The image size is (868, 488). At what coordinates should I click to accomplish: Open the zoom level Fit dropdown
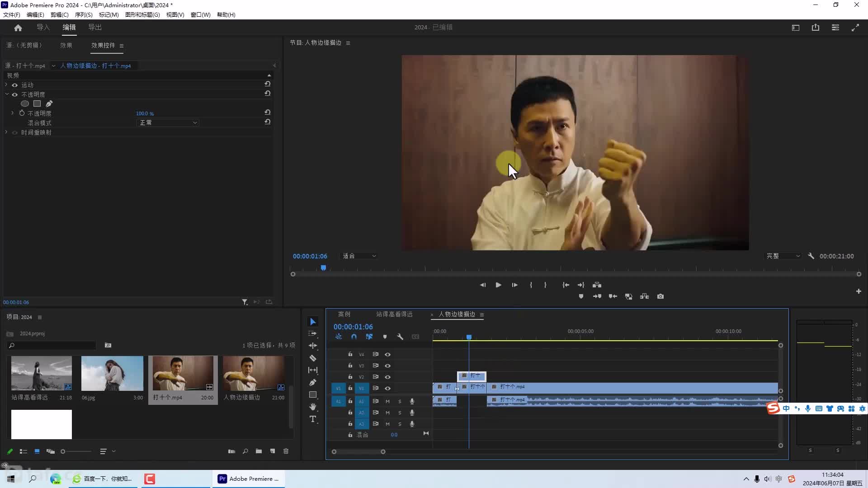(359, 256)
